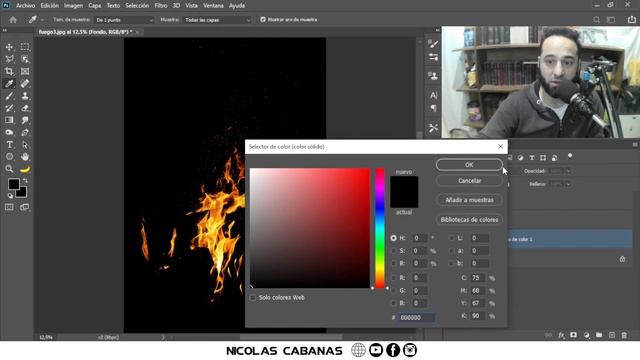Image resolution: width=640 pixels, height=360 pixels.
Task: Select the Type tool
Action: pyautogui.click(x=9, y=144)
